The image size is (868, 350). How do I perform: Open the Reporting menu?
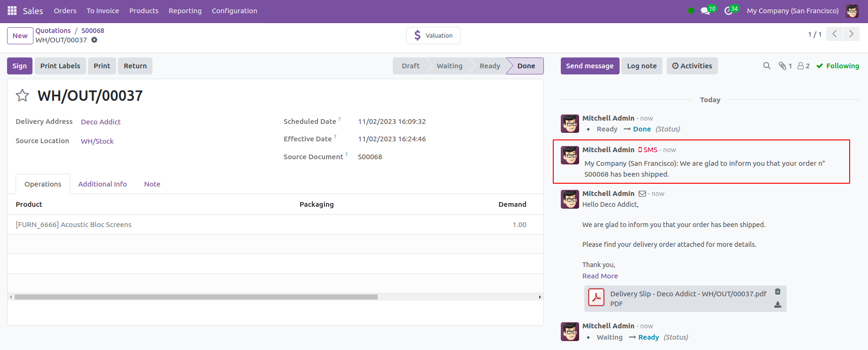coord(185,11)
